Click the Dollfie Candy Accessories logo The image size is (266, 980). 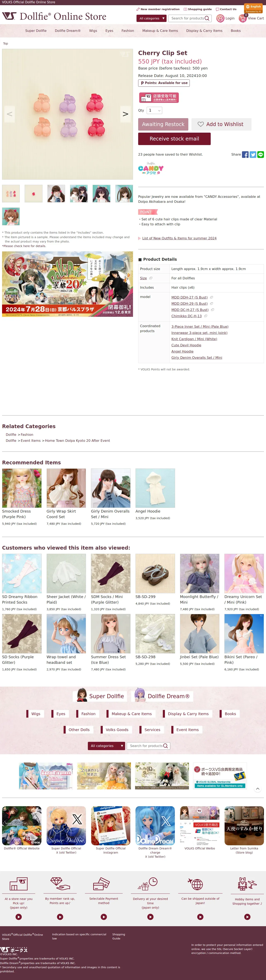151,168
